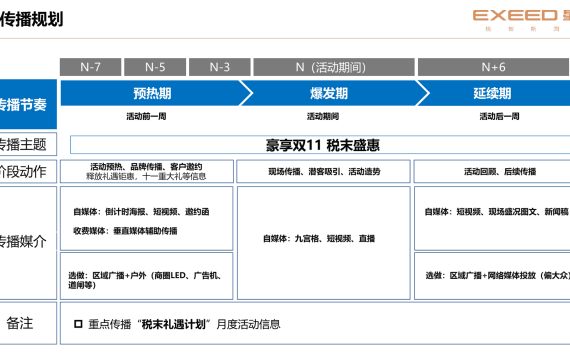Select the 传播主题 row label

28,144
